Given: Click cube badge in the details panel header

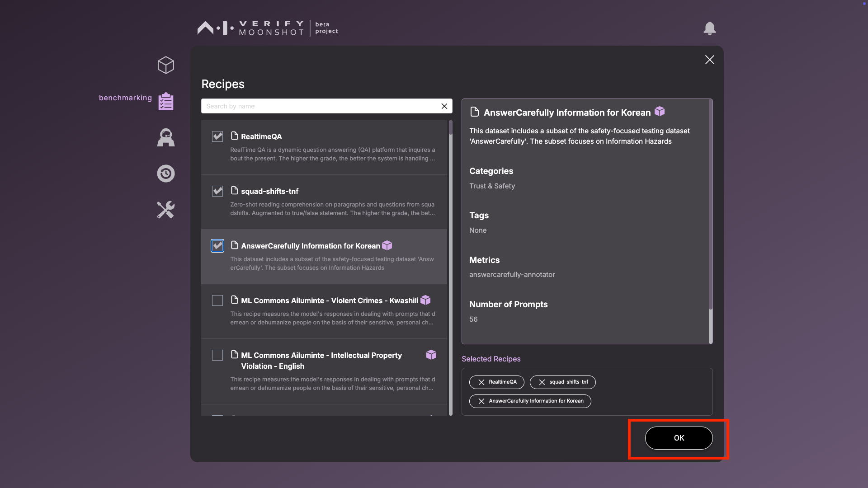Looking at the screenshot, I should click(660, 111).
